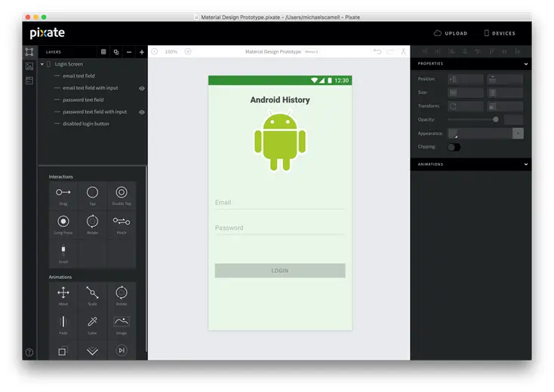Toggle the Clipping switch
This screenshot has width=554, height=392.
click(454, 147)
